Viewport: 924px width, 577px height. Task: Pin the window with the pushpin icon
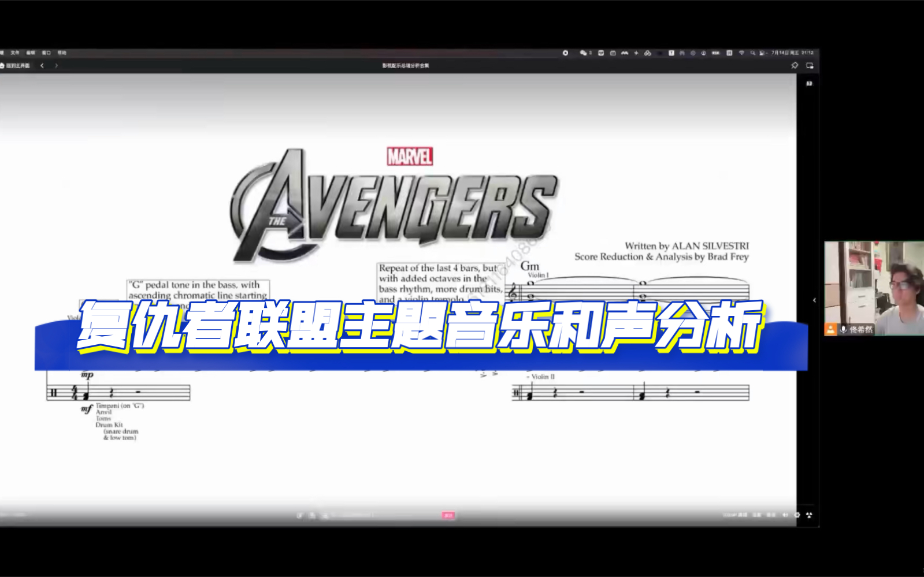(795, 65)
